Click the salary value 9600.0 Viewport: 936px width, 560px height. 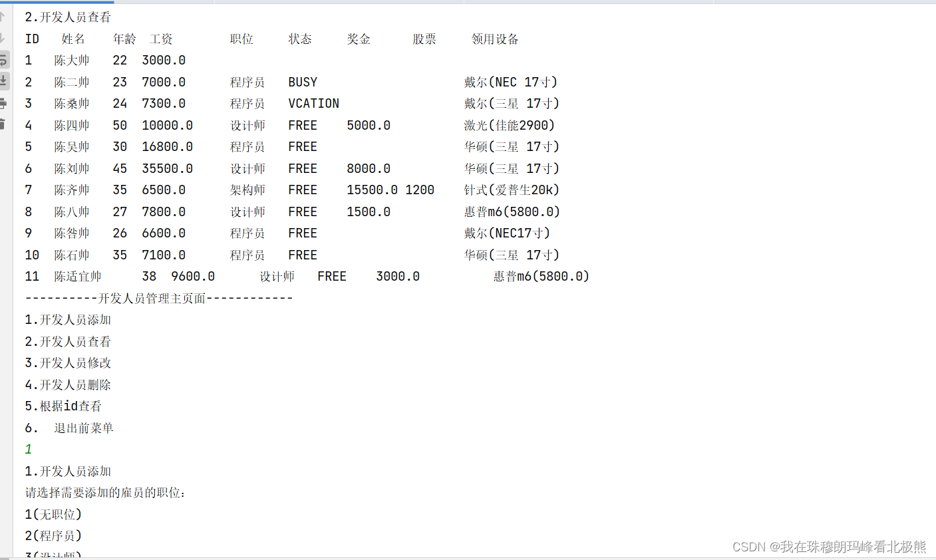(193, 276)
